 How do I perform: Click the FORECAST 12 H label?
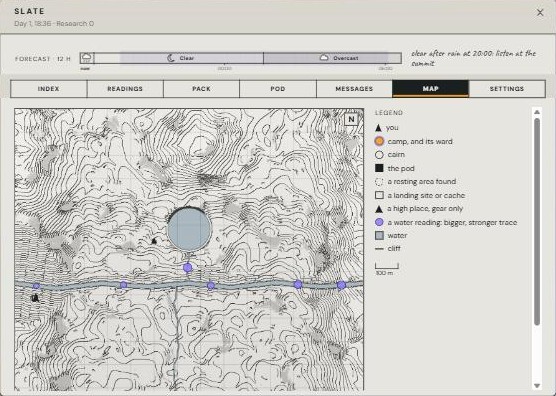(x=43, y=59)
